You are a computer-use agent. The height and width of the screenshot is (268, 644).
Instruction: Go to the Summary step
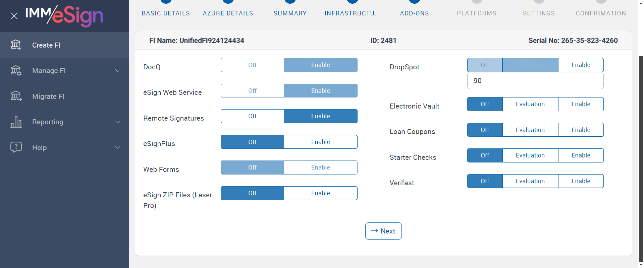290,13
